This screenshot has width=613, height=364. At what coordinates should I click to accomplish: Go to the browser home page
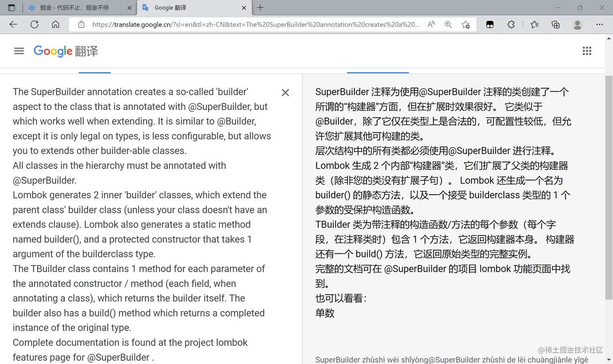click(56, 24)
